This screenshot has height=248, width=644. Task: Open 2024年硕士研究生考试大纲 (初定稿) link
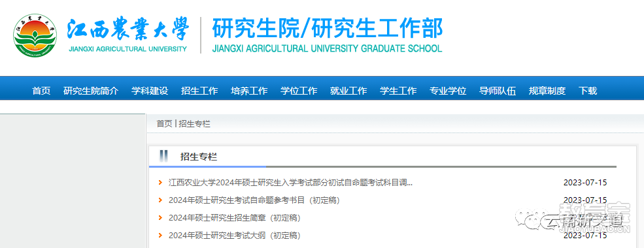(x=235, y=236)
